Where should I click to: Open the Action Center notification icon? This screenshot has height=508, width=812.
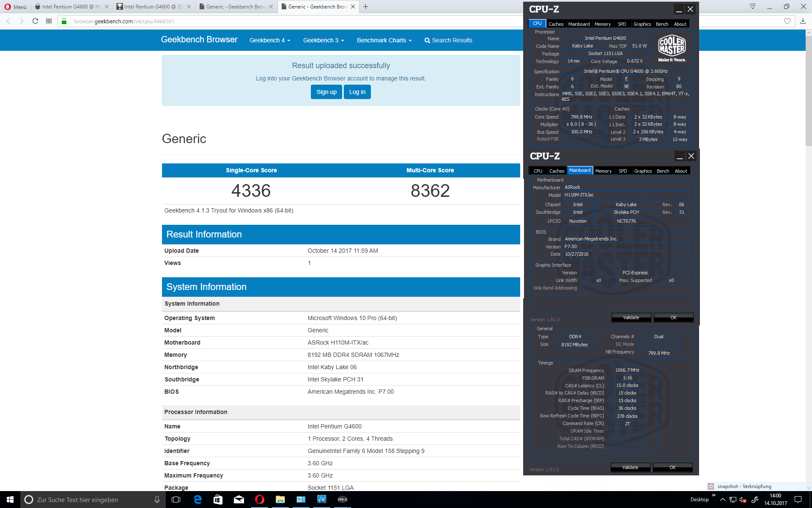point(798,500)
